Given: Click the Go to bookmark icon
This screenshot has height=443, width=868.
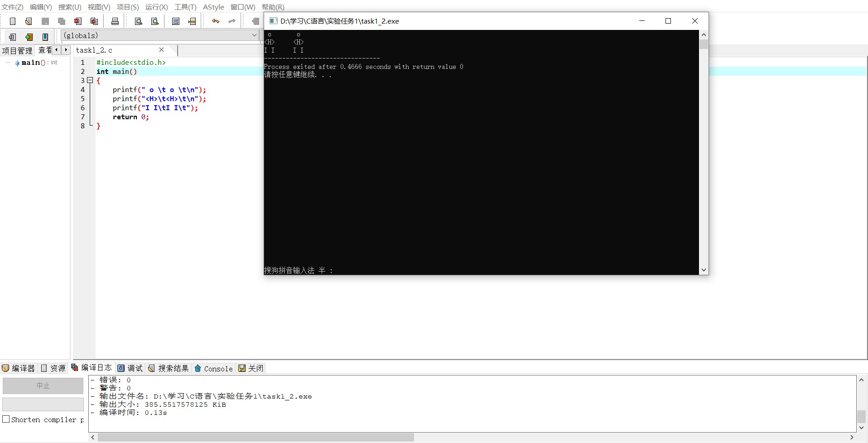Looking at the screenshot, I should point(45,37).
